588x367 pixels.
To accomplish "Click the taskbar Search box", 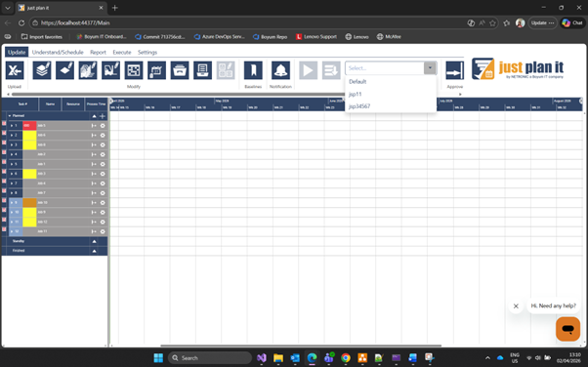I will [210, 358].
